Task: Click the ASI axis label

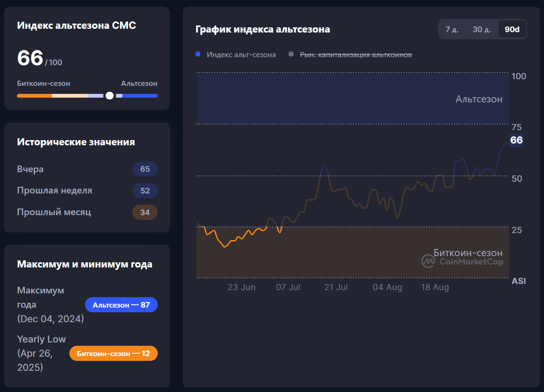Action: [x=518, y=281]
